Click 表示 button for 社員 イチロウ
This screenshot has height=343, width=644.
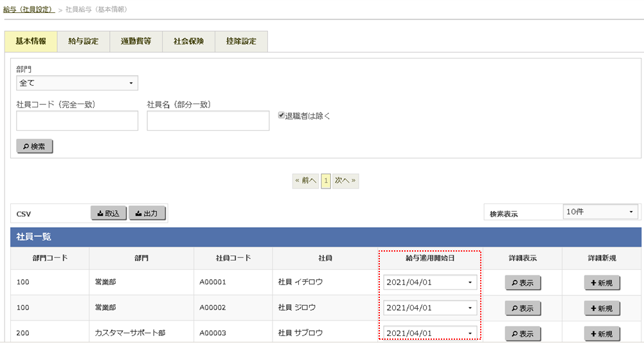(523, 283)
